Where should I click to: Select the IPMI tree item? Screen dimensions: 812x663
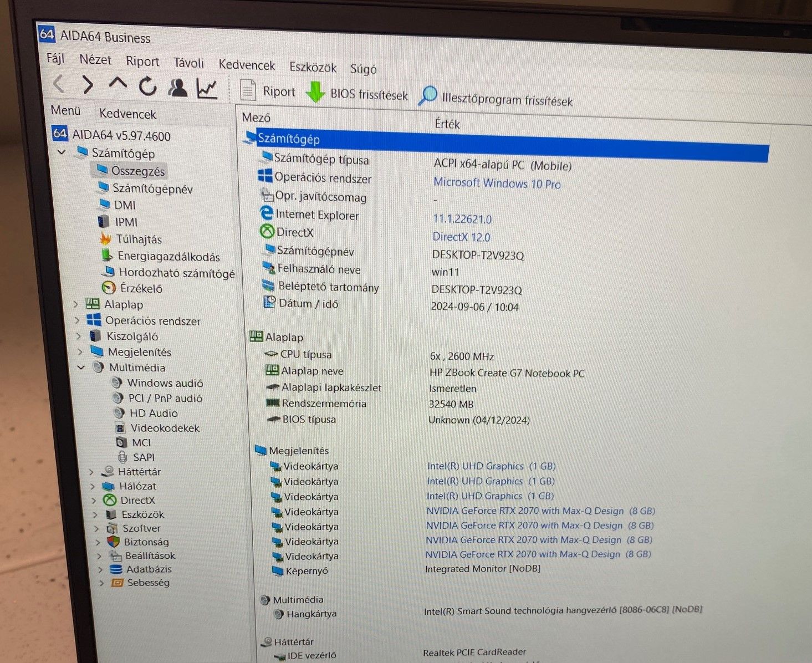118,222
